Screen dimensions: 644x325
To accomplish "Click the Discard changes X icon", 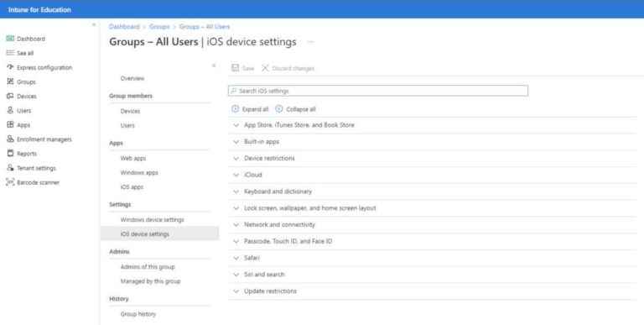I will coord(265,68).
